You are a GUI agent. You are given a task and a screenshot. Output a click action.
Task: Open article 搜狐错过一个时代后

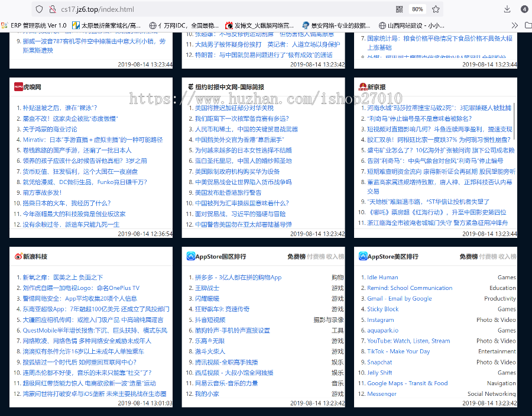(x=79, y=362)
